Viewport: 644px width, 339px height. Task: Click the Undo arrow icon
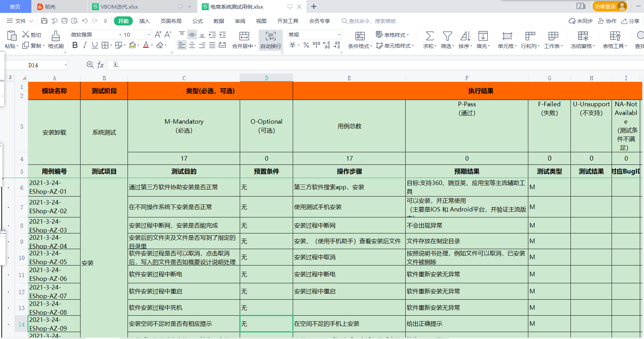[x=85, y=21]
